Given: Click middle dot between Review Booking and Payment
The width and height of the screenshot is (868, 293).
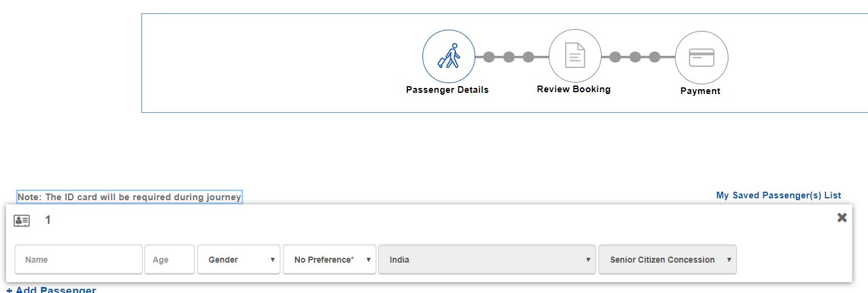Looking at the screenshot, I should [x=635, y=57].
